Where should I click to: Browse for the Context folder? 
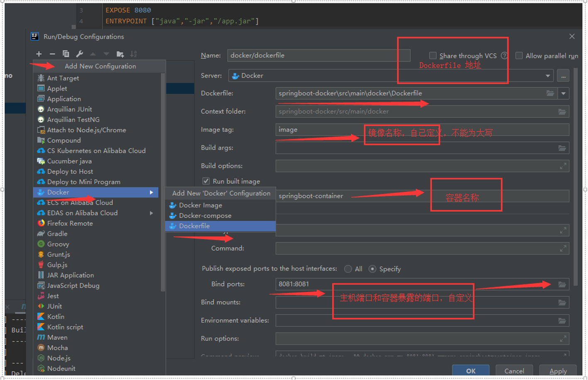pyautogui.click(x=562, y=112)
